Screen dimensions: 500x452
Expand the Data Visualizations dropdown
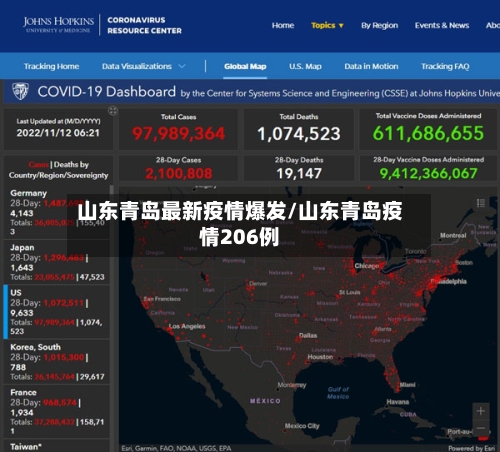(144, 66)
